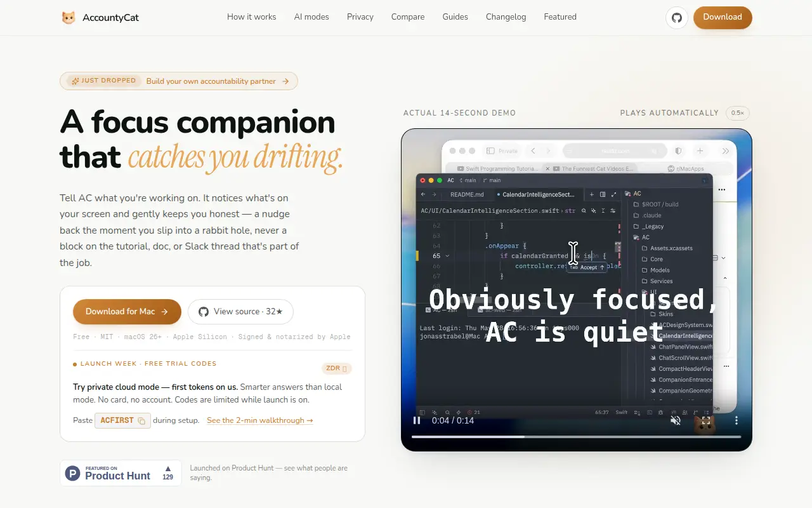This screenshot has width=812, height=508.
Task: Click the README.md tab in demo video
Action: 467,194
